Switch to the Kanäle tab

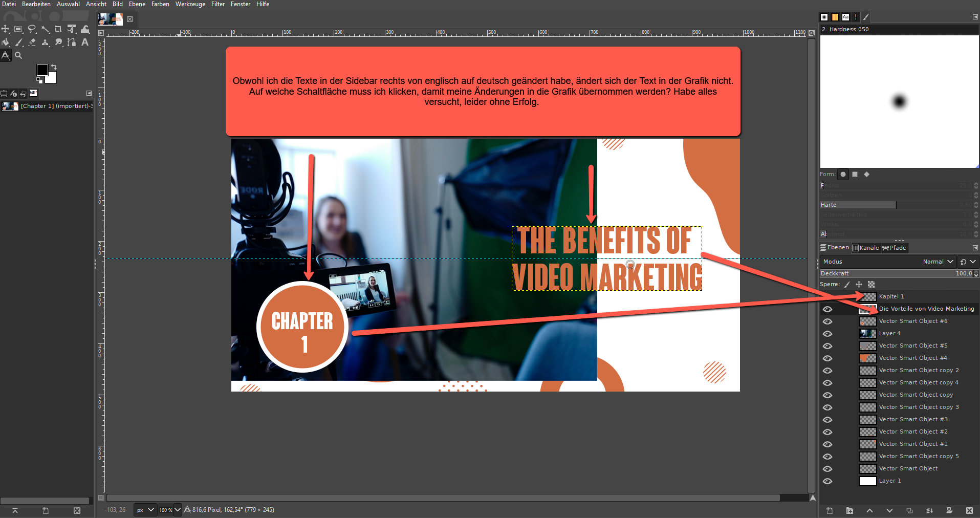coord(865,248)
